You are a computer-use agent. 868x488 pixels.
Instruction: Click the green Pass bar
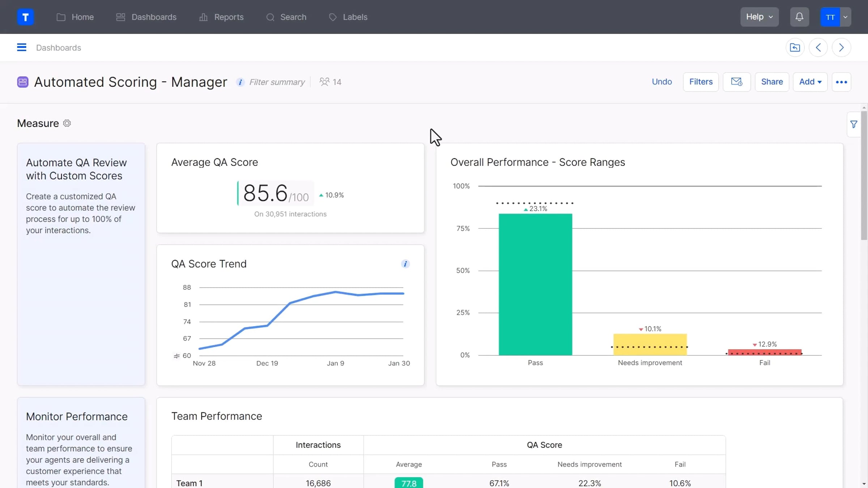(x=535, y=284)
